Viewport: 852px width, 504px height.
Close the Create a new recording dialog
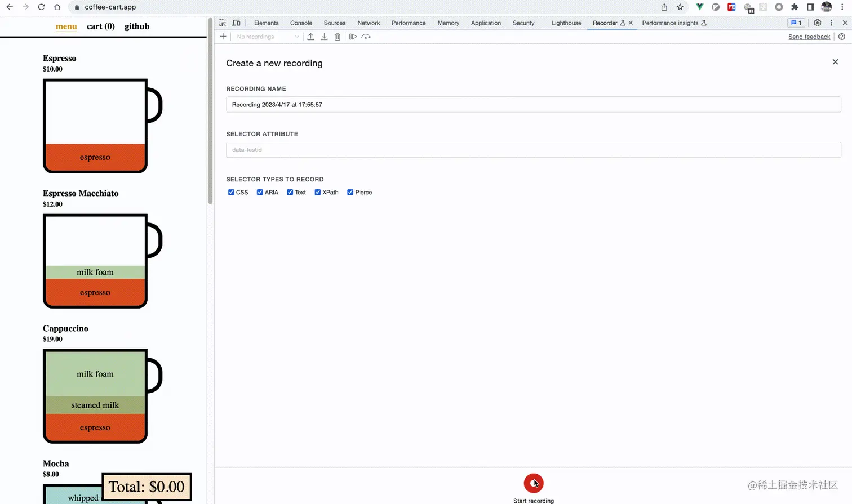tap(835, 62)
